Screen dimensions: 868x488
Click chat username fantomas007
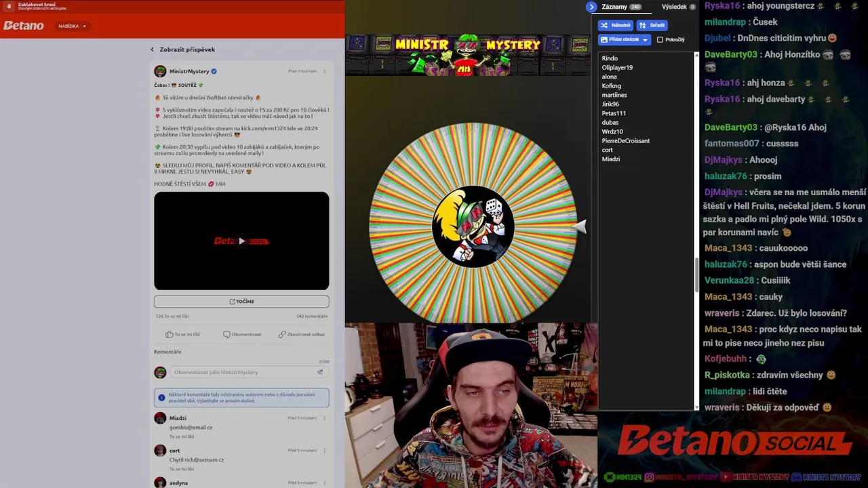[732, 144]
